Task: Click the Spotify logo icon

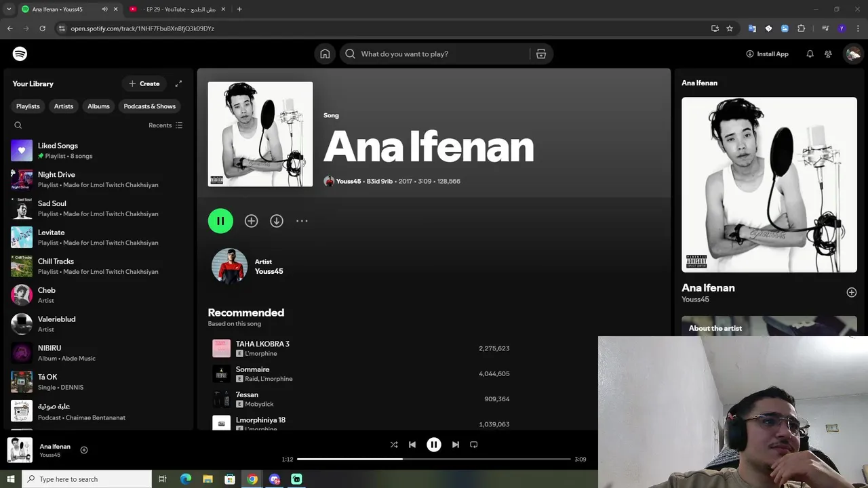Action: pos(20,54)
